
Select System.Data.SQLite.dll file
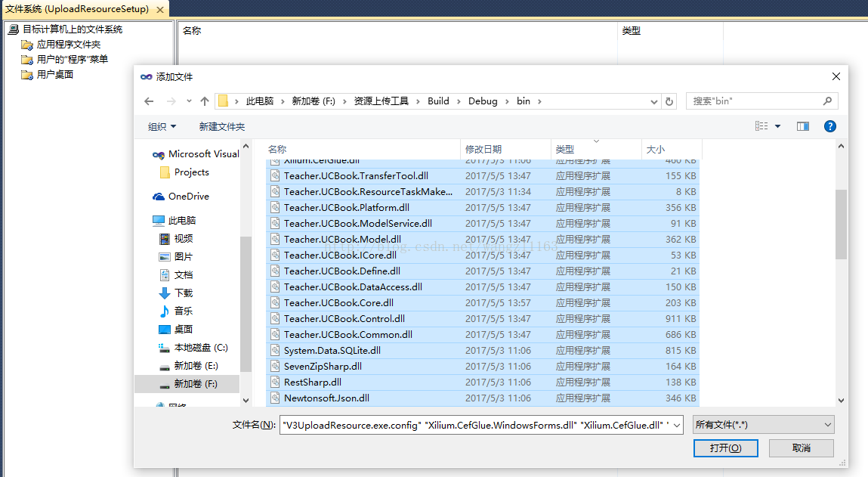point(482,351)
